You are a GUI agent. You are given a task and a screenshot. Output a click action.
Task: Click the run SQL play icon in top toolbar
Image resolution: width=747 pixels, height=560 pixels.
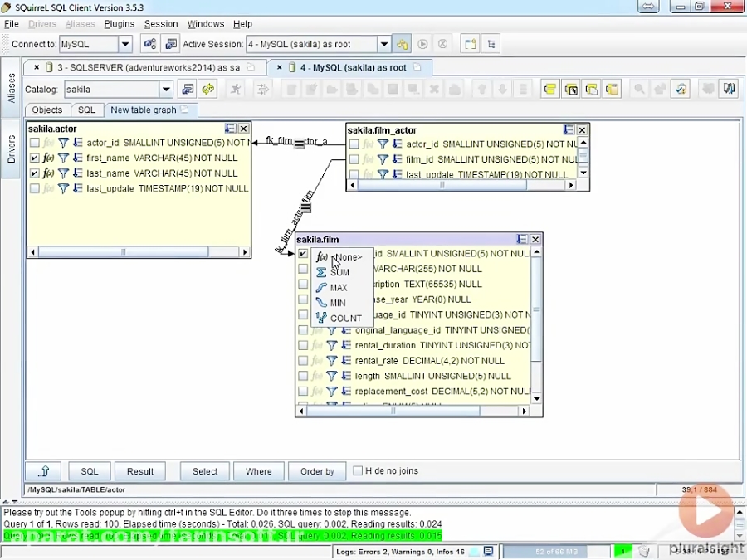pyautogui.click(x=422, y=44)
